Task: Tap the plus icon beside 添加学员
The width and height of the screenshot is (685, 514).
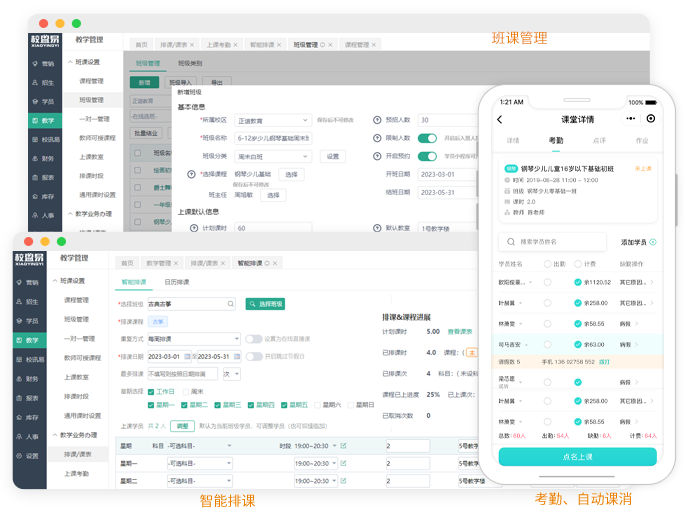Action: [653, 242]
